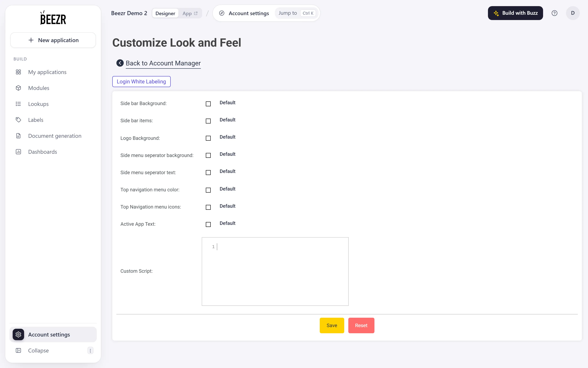Click the sparkle icon in Build with Buzz

point(496,13)
